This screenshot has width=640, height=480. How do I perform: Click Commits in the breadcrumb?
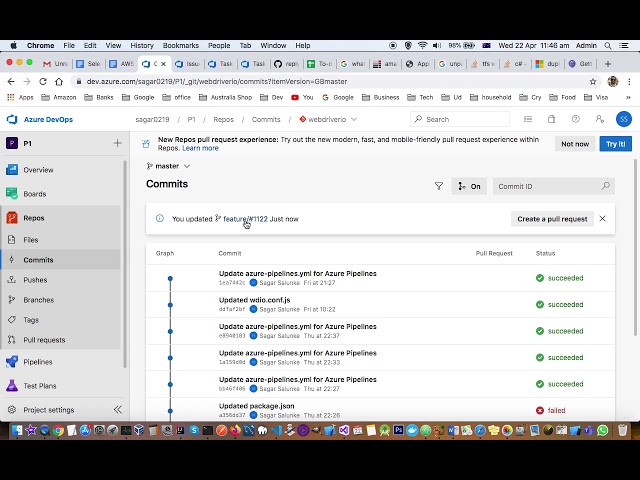pyautogui.click(x=266, y=119)
